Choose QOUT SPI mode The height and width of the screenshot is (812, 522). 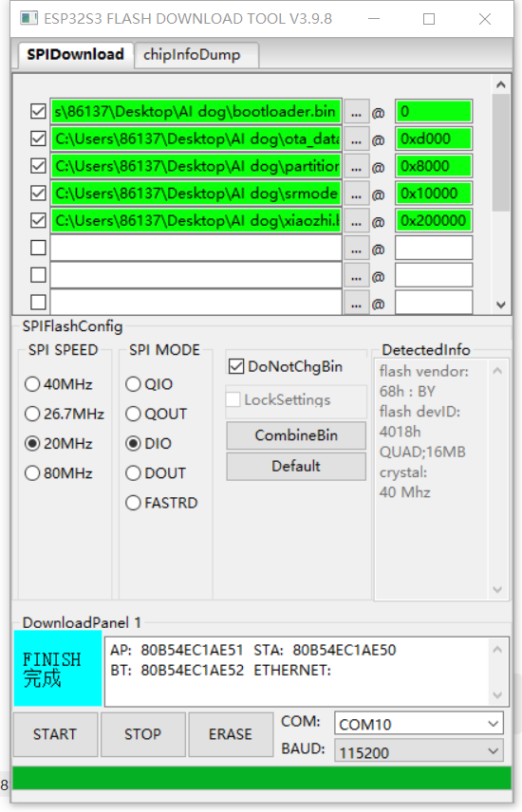point(133,414)
